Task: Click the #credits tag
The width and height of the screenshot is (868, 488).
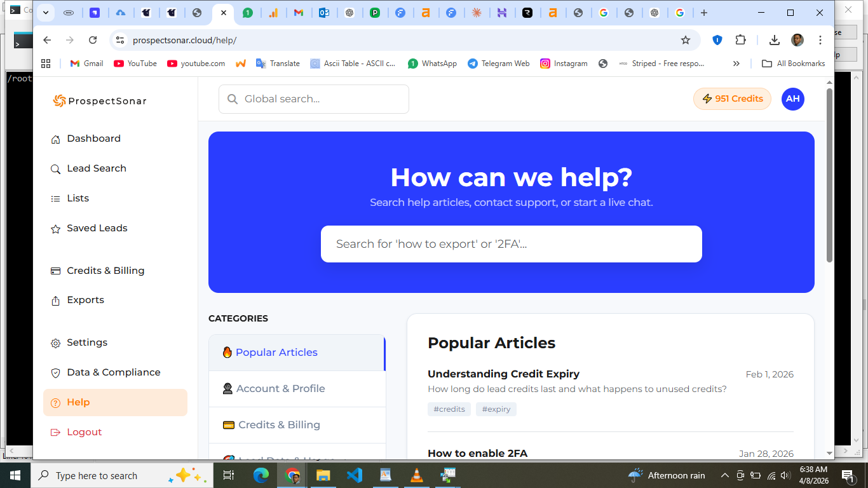Action: point(449,409)
